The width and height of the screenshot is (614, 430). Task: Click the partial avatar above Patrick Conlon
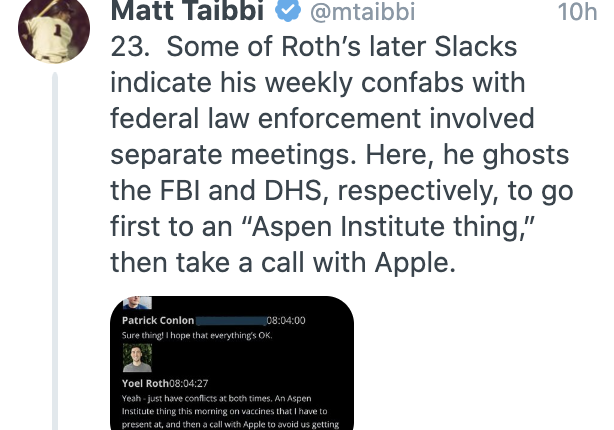point(137,302)
